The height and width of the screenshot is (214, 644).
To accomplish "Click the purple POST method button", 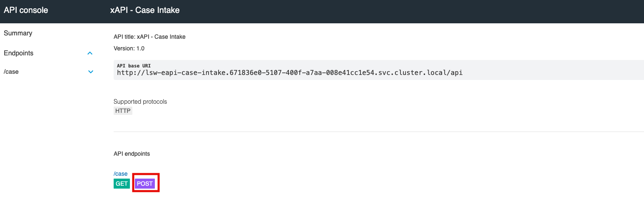I will pyautogui.click(x=145, y=184).
